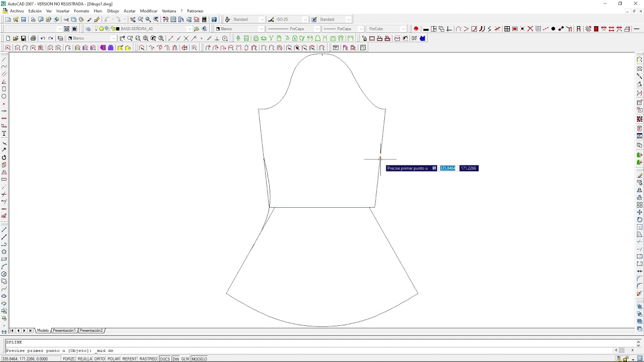The width and height of the screenshot is (644, 362).
Task: Click the MODELO button in status bar
Action: (199, 359)
